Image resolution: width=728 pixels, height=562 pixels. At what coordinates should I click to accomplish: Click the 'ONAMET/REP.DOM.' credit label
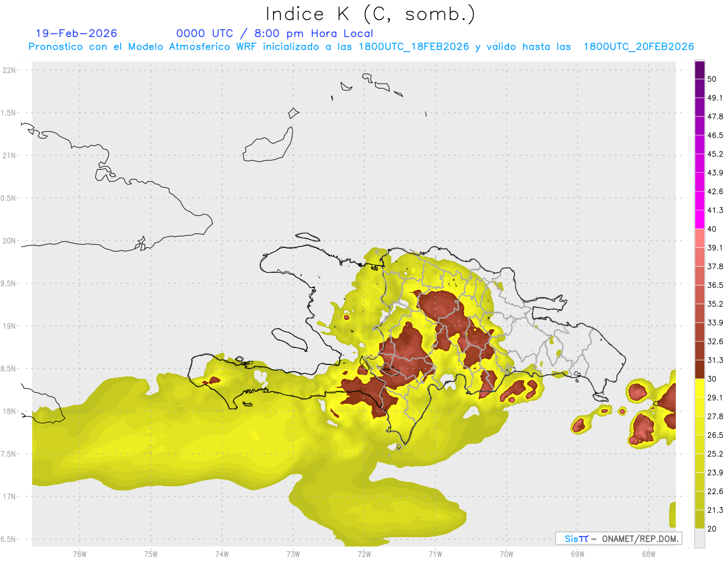tap(639, 538)
